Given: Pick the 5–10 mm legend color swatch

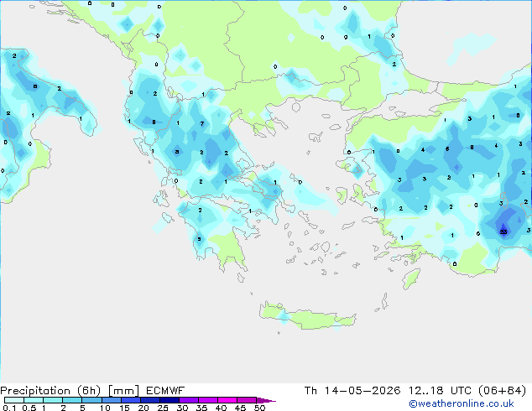Looking at the screenshot, I should 91,400.
